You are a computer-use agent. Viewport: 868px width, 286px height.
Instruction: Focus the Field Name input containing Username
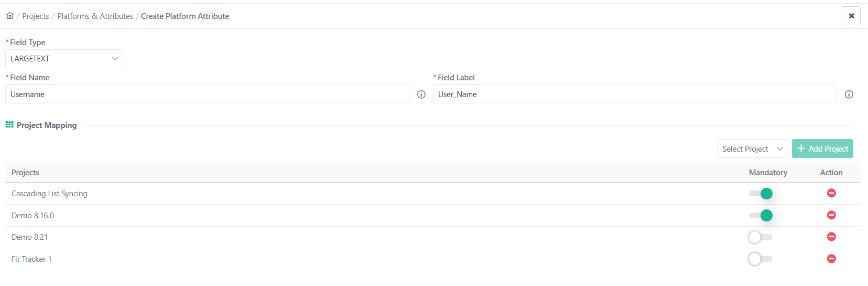(x=207, y=94)
